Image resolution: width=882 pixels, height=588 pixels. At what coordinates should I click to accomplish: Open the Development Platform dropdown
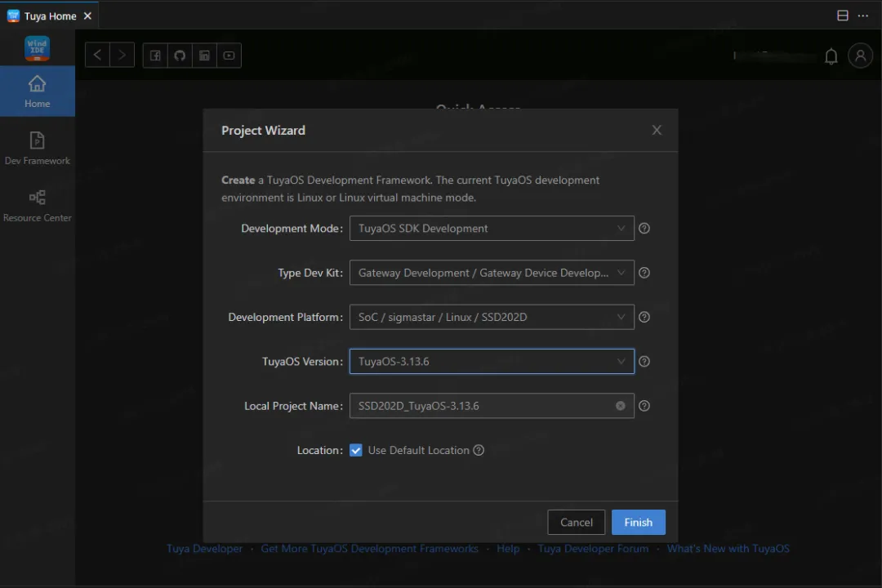coord(492,318)
